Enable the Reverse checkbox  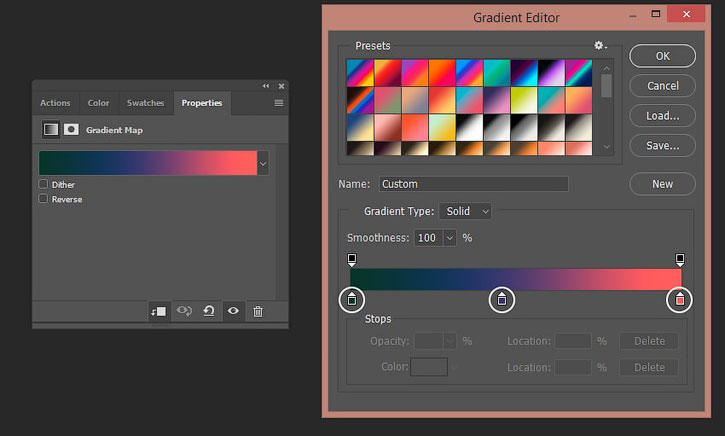pyautogui.click(x=43, y=199)
